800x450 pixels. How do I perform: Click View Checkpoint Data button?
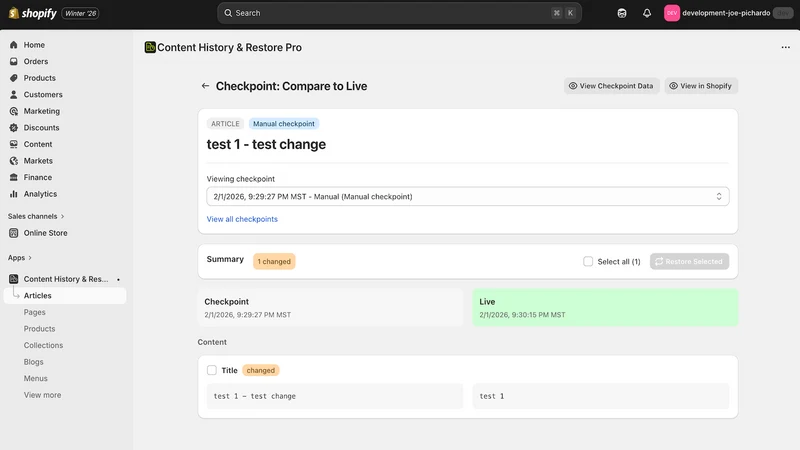(611, 86)
